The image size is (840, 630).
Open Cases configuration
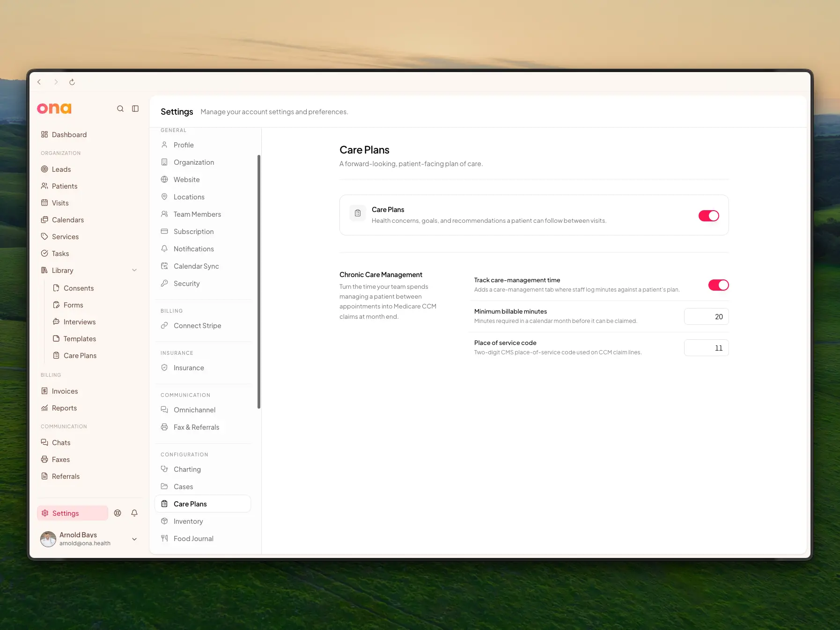pyautogui.click(x=203, y=487)
